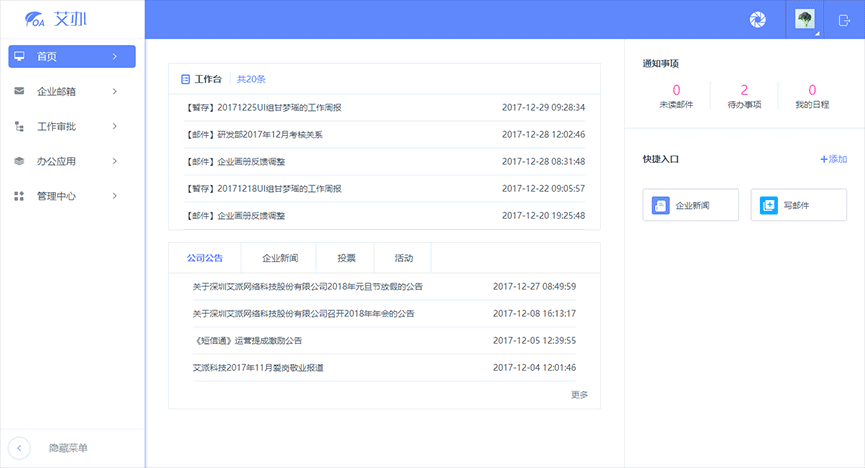Viewport: 865px width, 468px height.
Task: Click the 企业邮箱 envelope icon
Action: point(19,91)
